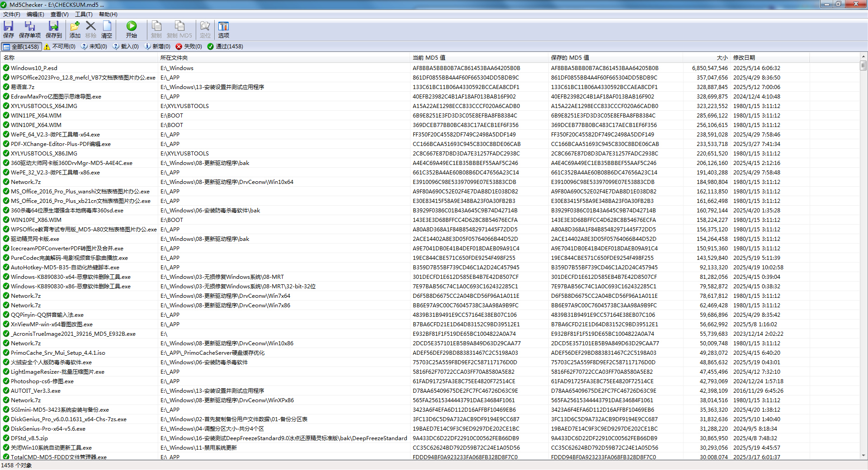The height and width of the screenshot is (470, 868).
Task: Show the 不可用(0) filter tab
Action: (x=60, y=47)
